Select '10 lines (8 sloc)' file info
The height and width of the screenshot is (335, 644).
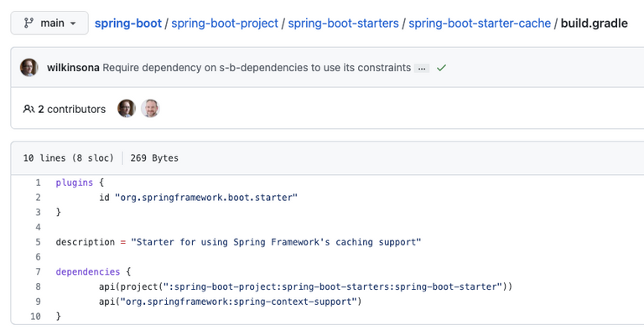pos(68,157)
